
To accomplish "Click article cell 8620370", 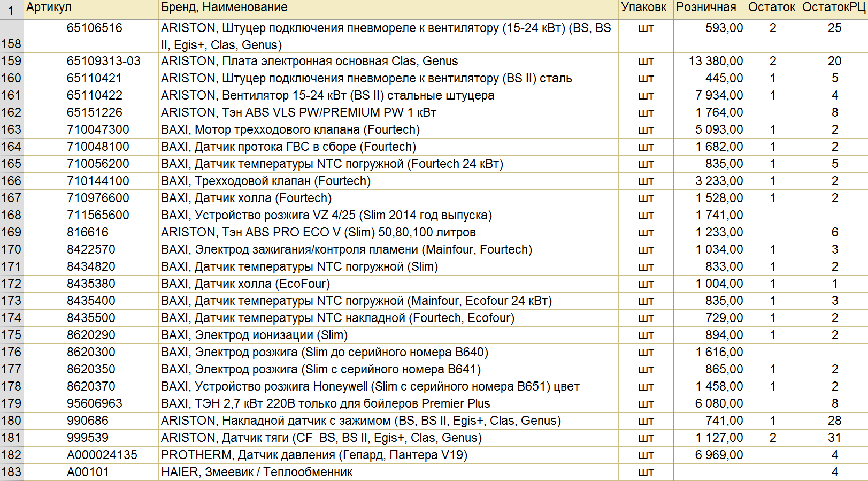I will pyautogui.click(x=91, y=386).
